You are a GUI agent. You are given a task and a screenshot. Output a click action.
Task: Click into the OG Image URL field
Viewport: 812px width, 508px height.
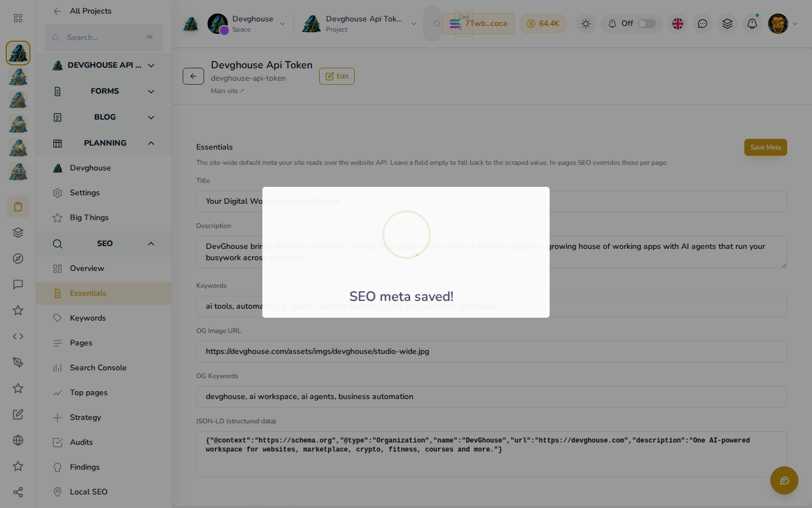click(x=492, y=352)
